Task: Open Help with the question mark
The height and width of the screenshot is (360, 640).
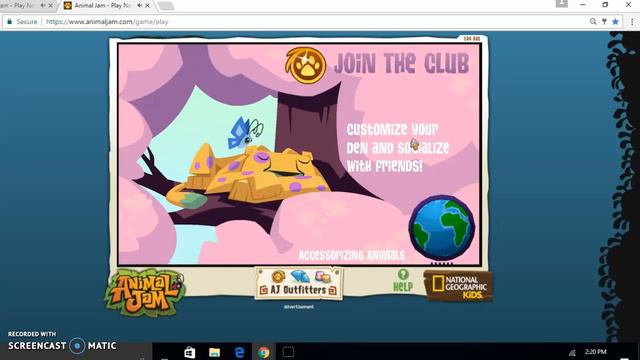Action: [x=403, y=280]
